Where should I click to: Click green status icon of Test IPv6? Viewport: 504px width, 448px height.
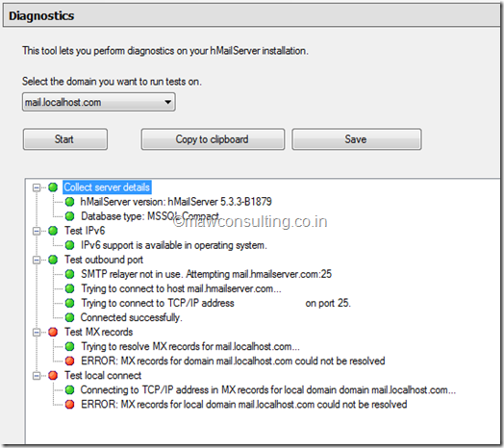pos(53,231)
